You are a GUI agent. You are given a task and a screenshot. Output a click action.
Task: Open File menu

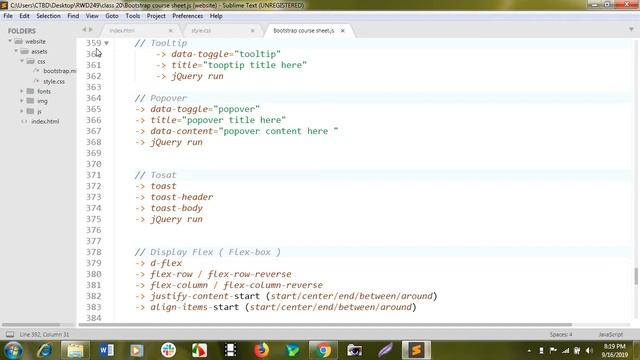point(8,16)
